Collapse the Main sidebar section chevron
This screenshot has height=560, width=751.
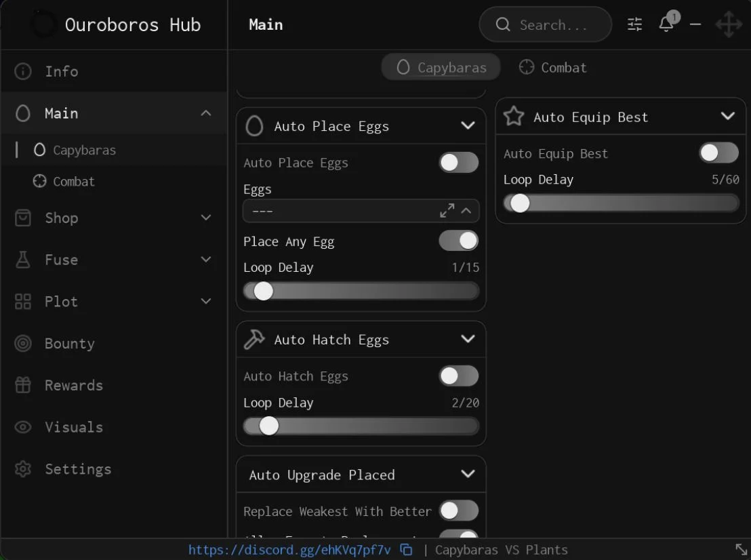pos(206,113)
